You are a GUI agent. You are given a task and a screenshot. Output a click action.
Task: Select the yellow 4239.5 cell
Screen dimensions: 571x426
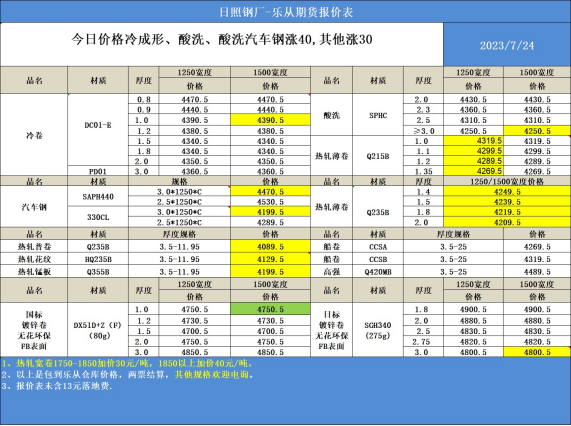(507, 202)
